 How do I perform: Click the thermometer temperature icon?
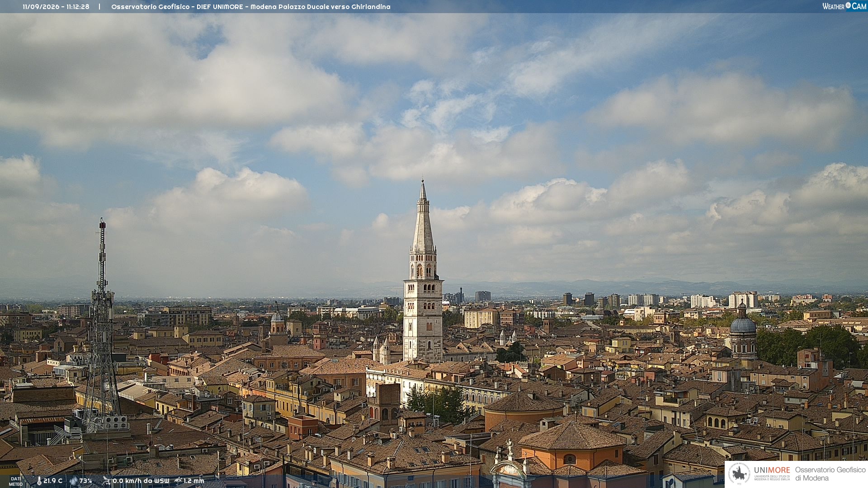39,481
